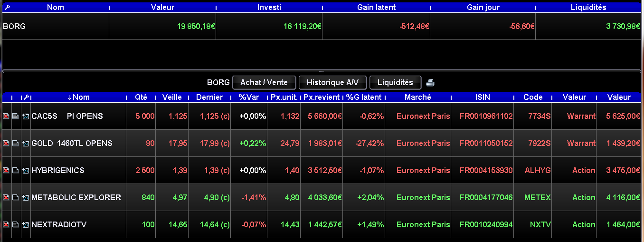Show chart icon for METABOLIC EXPLORER

[26, 198]
